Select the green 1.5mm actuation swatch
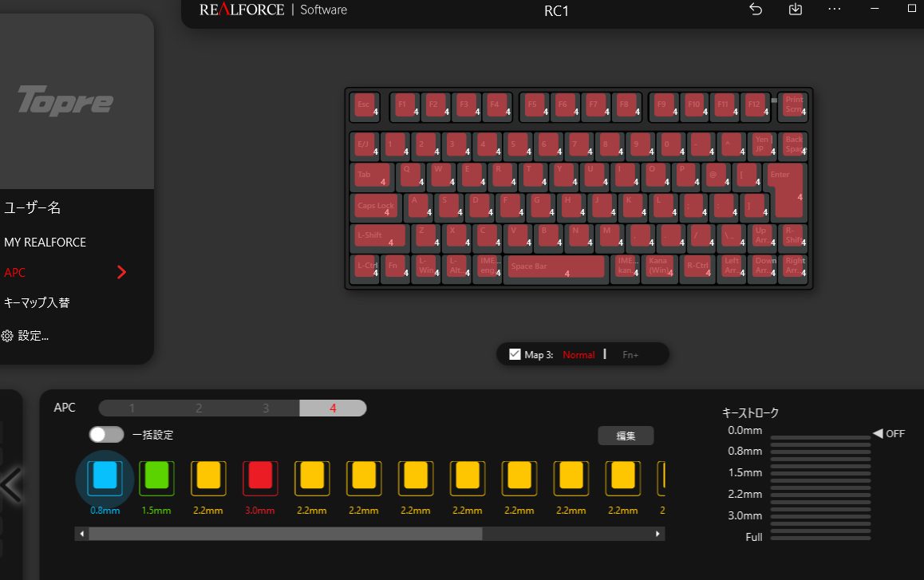Viewport: 924px width, 580px height. (156, 477)
